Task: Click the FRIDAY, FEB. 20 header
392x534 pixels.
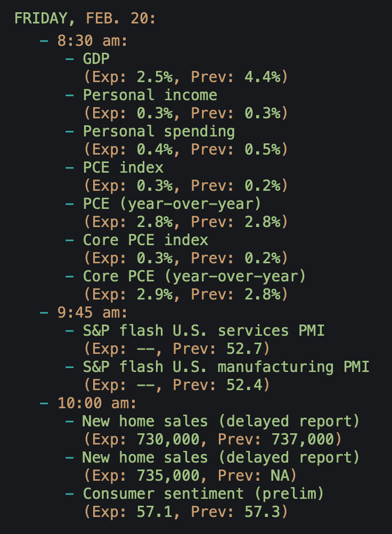Action: [85, 18]
